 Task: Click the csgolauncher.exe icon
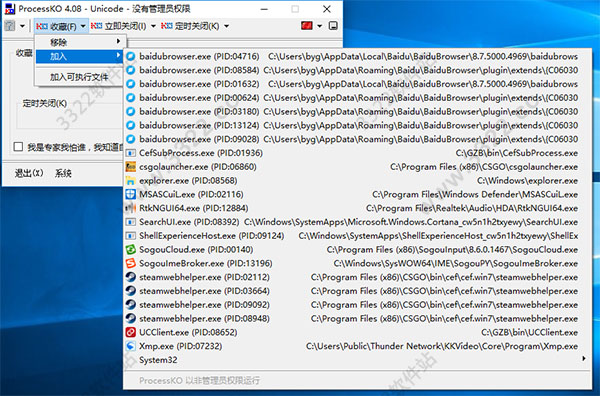tap(131, 167)
